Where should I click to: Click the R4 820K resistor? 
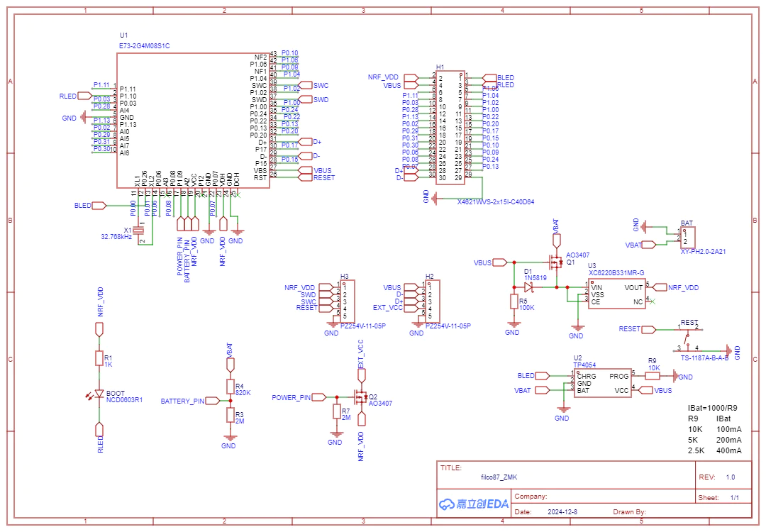coord(229,387)
